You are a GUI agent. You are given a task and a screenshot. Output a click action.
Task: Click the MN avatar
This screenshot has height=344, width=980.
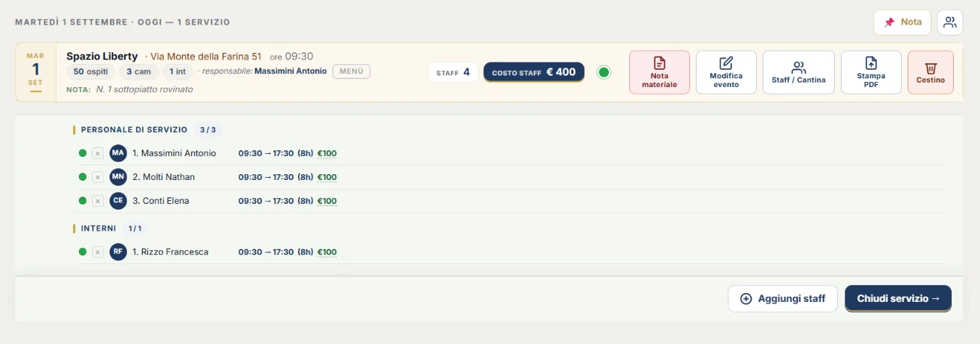tap(118, 177)
